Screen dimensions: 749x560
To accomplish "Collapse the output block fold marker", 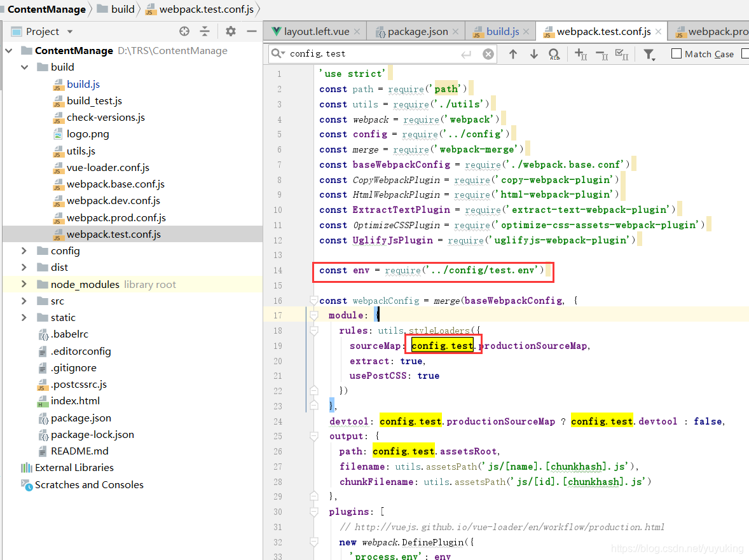I will click(314, 436).
